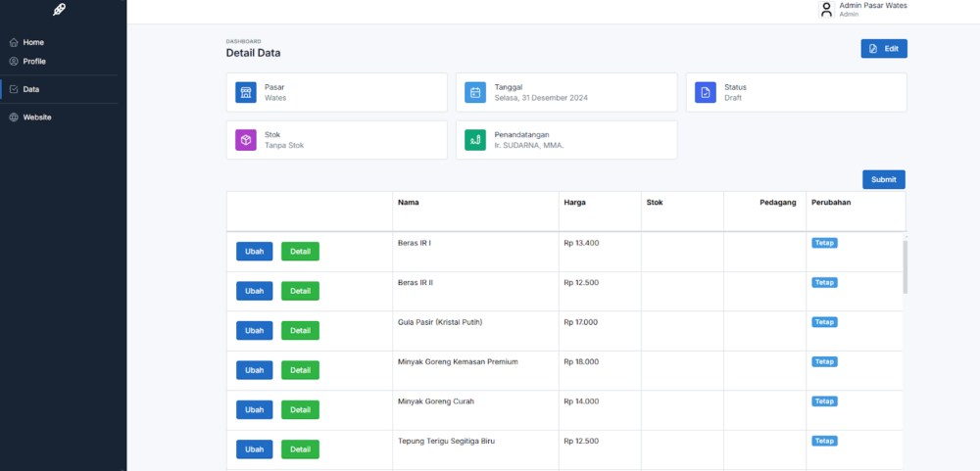Go to Profile in the sidebar
The width and height of the screenshot is (980, 471).
34,62
